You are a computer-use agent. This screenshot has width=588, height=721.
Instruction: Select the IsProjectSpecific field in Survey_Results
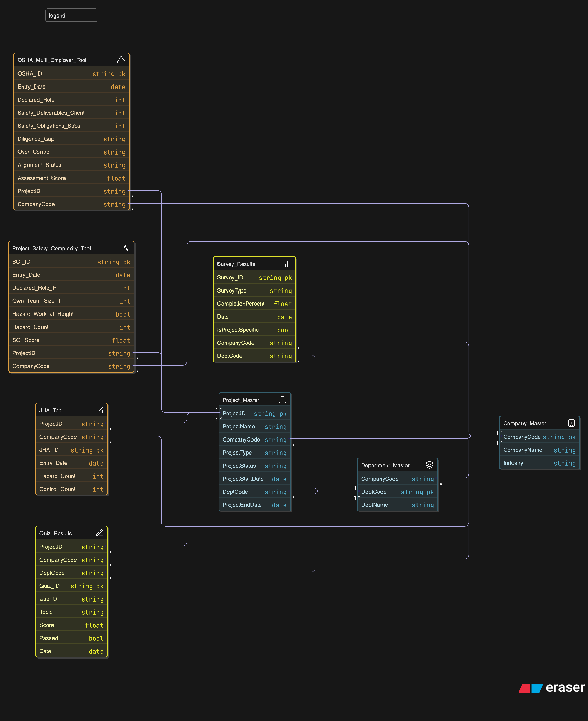point(255,329)
